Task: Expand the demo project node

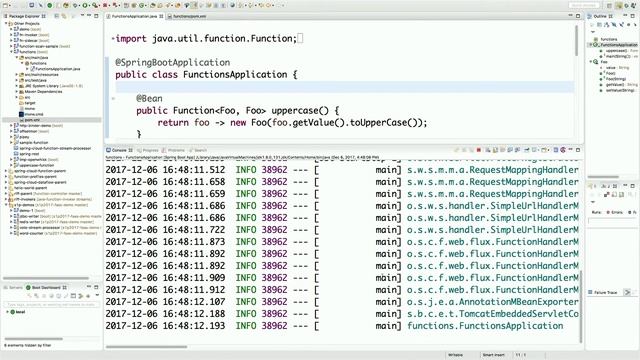Action: pyautogui.click(x=11, y=29)
